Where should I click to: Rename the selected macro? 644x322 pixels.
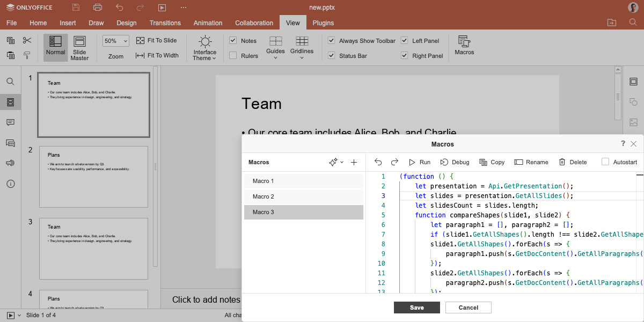tap(531, 162)
